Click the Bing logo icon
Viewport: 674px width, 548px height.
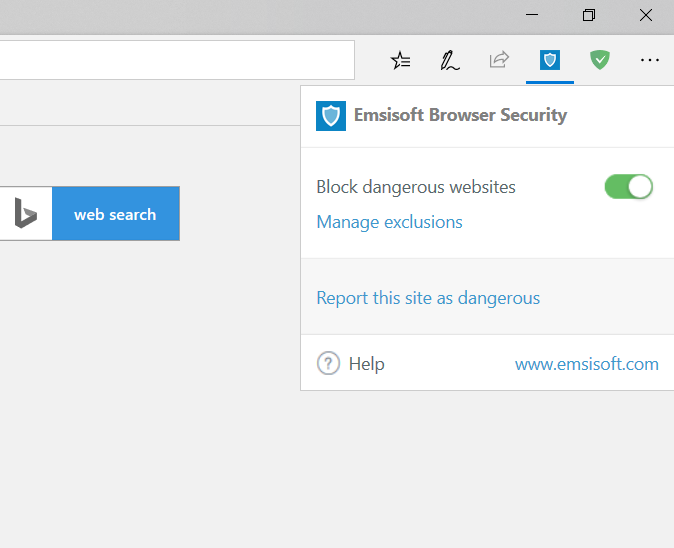pyautogui.click(x=26, y=213)
